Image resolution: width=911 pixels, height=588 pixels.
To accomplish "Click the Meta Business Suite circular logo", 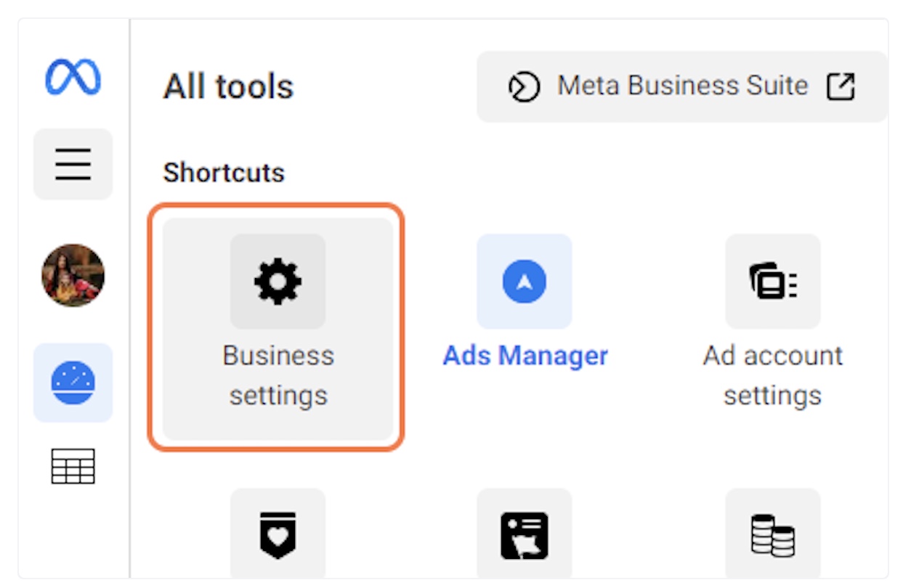I will click(524, 87).
